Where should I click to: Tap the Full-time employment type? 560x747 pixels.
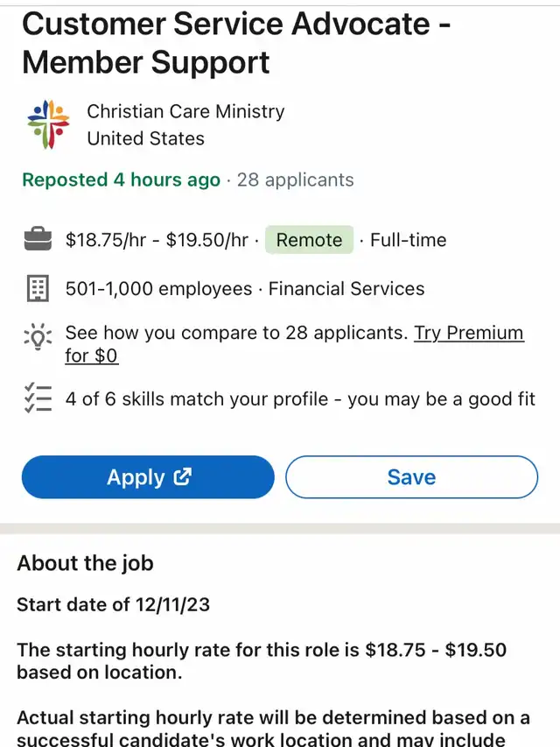[408, 240]
